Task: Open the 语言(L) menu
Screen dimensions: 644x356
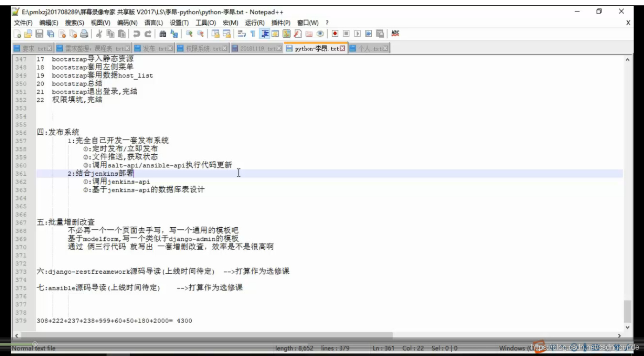Action: tap(154, 23)
